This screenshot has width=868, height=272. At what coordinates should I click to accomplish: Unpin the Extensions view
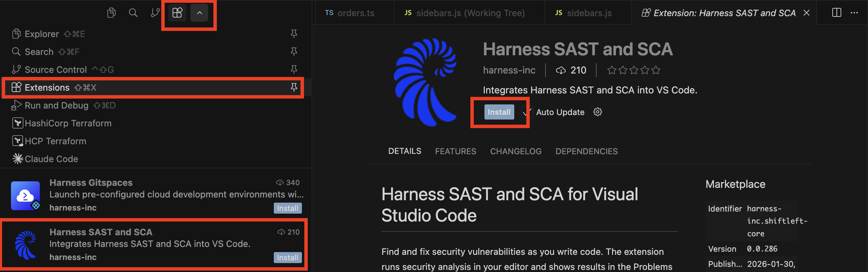[294, 88]
